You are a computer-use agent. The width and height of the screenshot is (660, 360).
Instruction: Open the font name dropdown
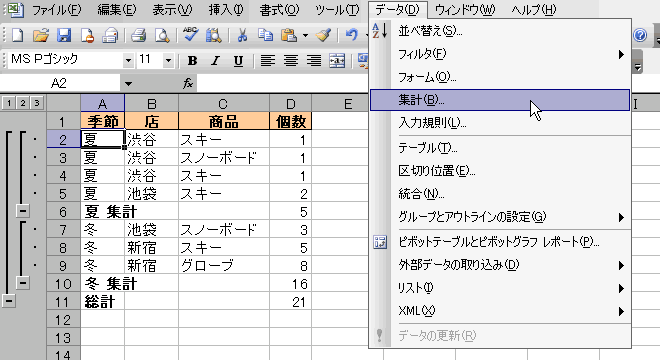(x=128, y=61)
